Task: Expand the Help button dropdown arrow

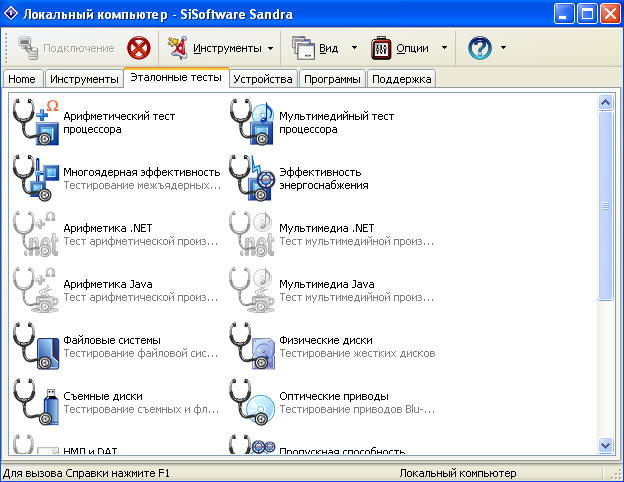Action: click(503, 48)
